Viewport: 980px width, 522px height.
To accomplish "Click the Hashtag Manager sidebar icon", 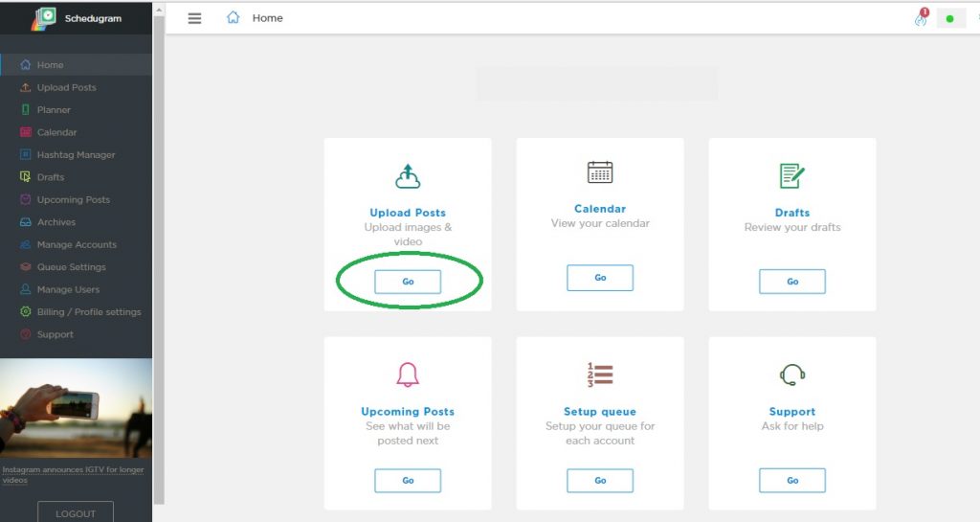I will [26, 154].
